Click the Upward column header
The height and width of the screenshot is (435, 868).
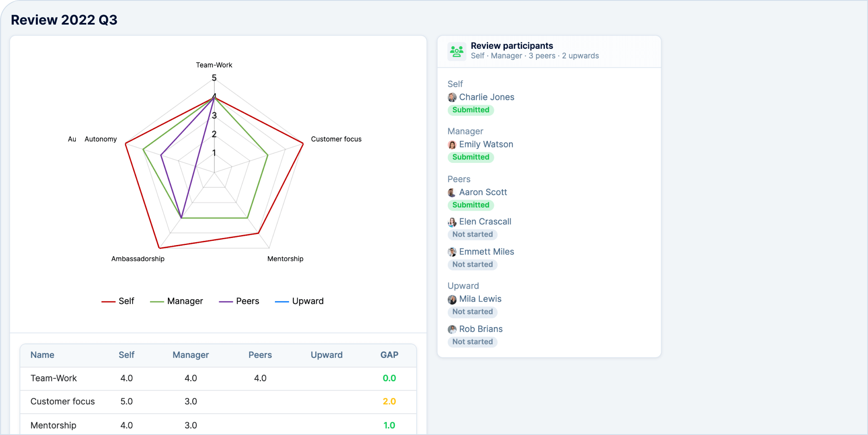click(x=327, y=355)
